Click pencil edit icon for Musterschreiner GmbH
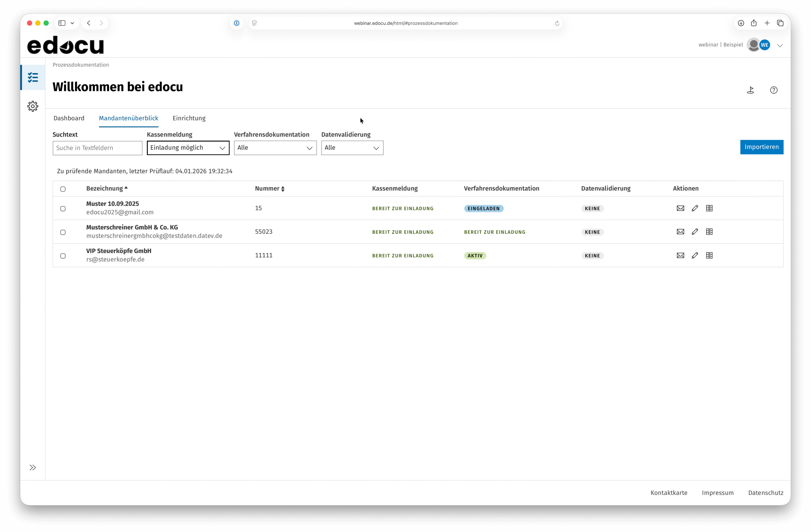Viewport: 811px width, 532px height. 695,231
